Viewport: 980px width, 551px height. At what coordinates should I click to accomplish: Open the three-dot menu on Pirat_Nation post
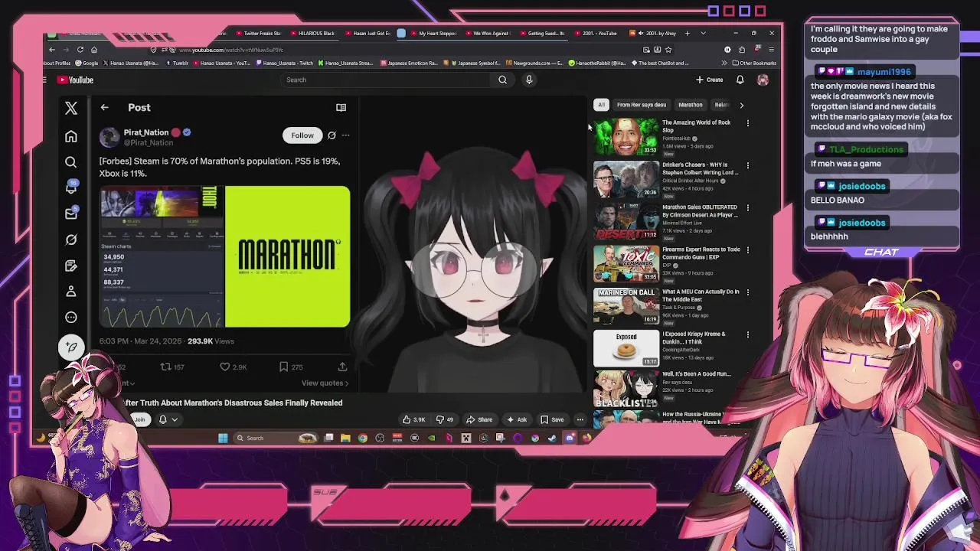[345, 135]
